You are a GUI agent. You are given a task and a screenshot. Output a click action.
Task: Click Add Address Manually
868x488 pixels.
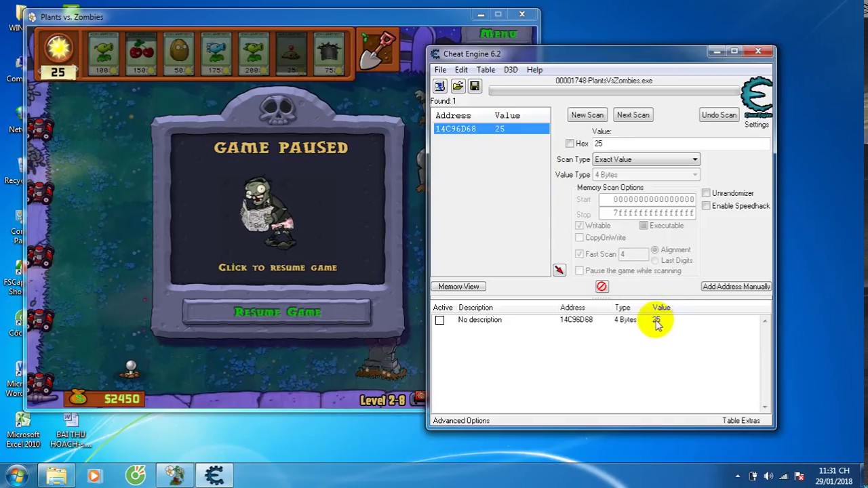point(736,287)
